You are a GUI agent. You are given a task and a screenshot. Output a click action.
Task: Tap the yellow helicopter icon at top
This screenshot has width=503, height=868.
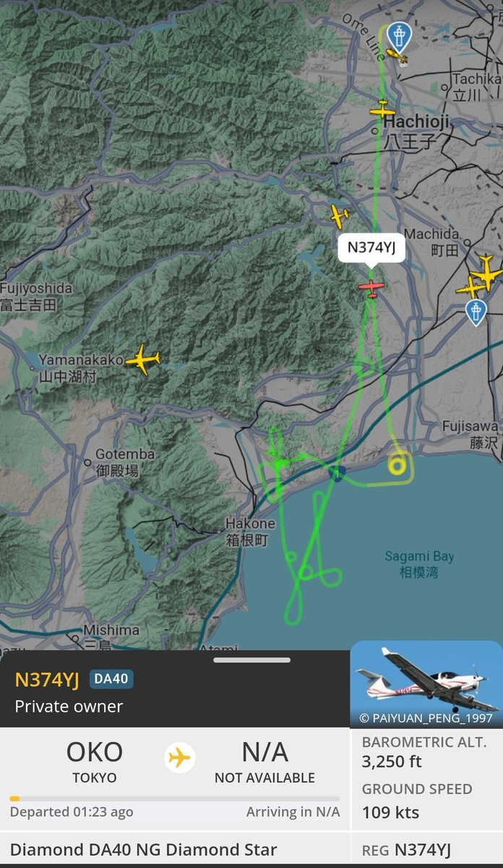[395, 55]
